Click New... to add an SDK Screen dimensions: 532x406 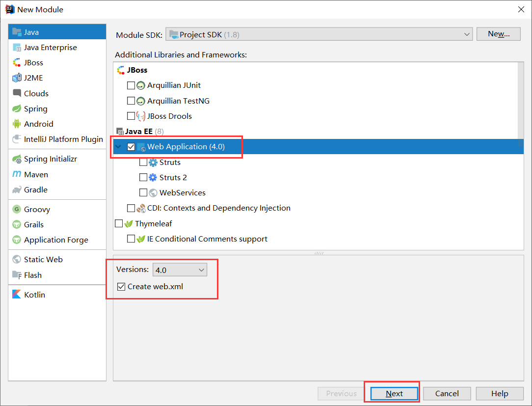click(x=499, y=34)
